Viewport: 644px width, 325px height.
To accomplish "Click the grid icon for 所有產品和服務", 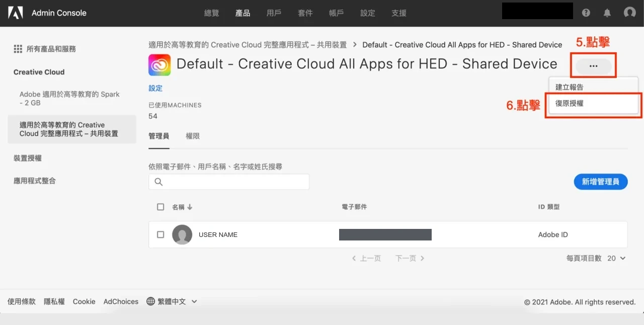I will point(18,49).
